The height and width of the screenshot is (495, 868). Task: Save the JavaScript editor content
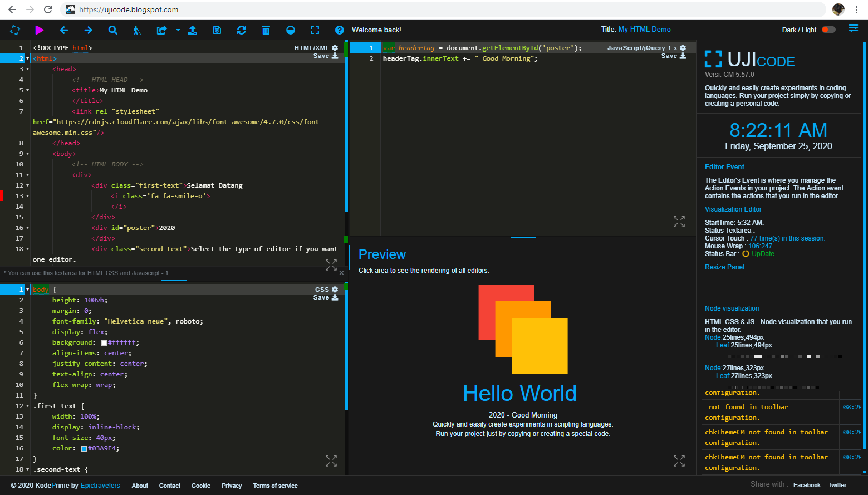point(674,56)
